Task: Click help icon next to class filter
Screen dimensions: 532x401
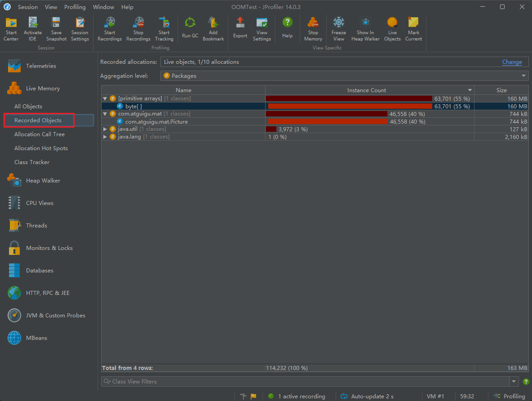Action: click(x=526, y=382)
